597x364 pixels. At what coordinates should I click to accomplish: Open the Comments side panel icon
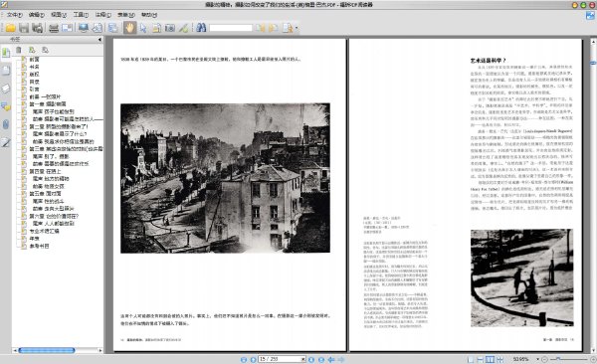point(6,106)
